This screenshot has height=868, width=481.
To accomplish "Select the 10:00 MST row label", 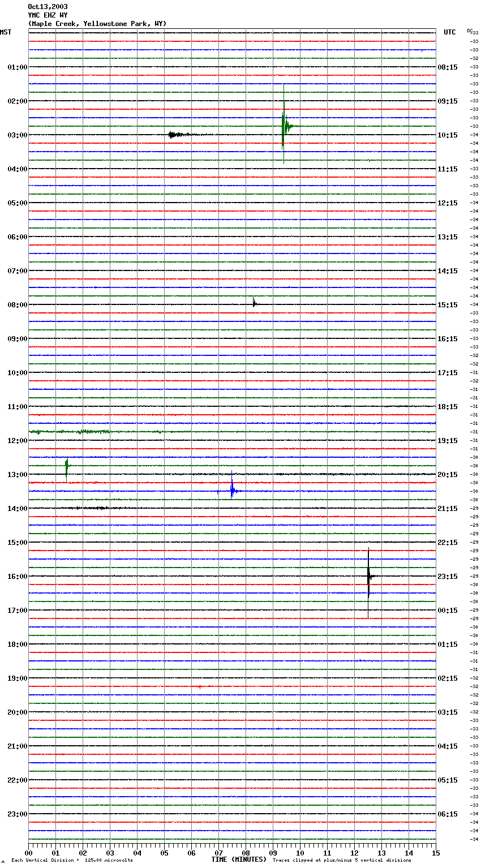I will [18, 373].
